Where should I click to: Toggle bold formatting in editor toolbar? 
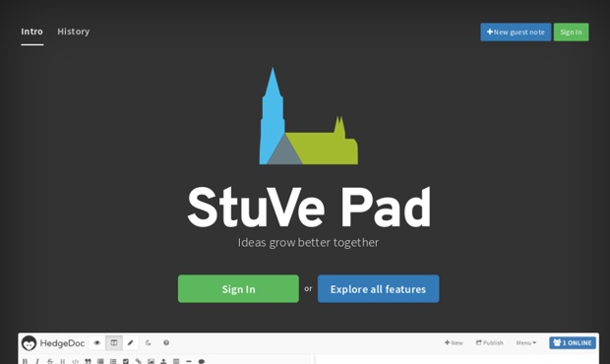pos(25,361)
